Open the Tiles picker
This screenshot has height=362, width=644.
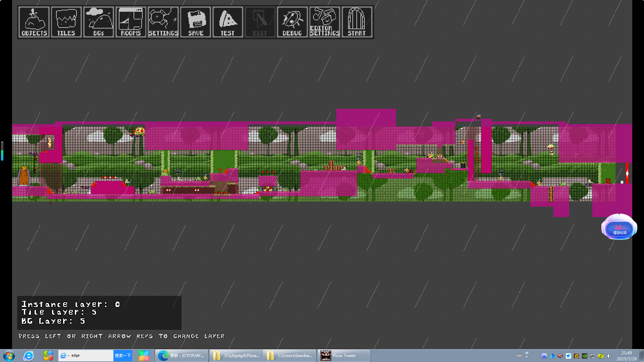[66, 22]
